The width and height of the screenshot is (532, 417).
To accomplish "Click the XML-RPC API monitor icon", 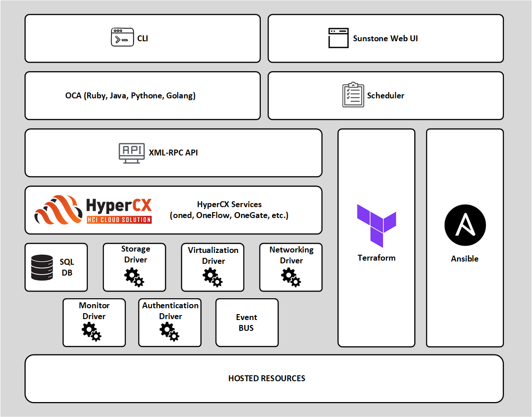I will (132, 153).
